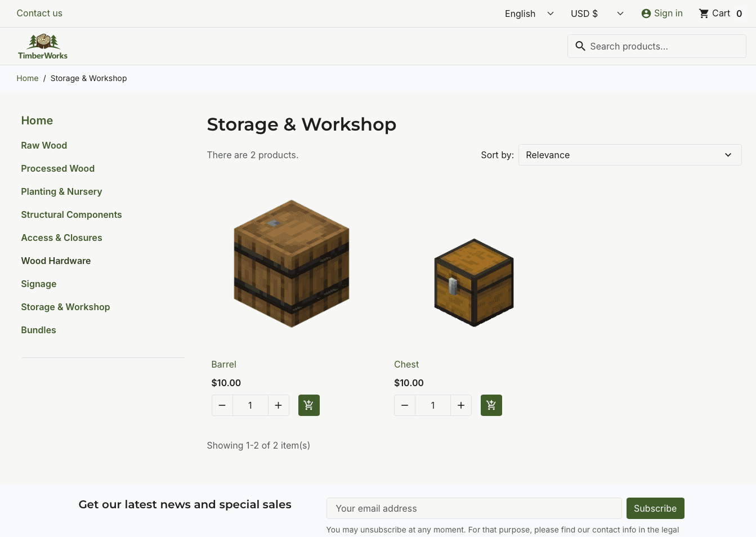Click the Barrel product image
756x537 pixels.
pos(292,263)
